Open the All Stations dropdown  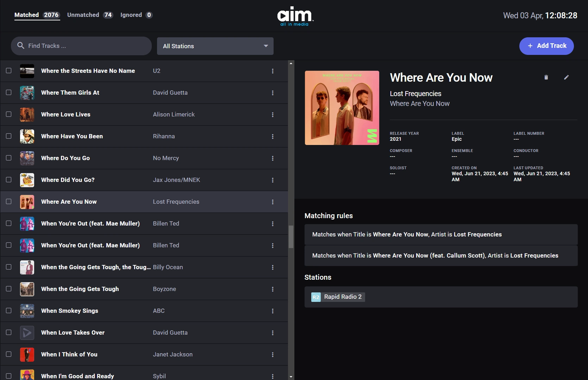coord(215,46)
